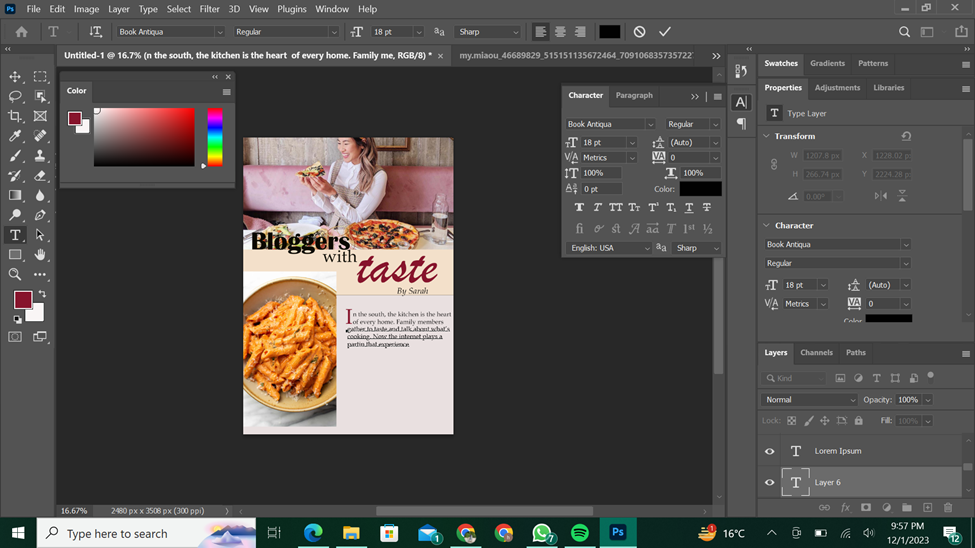The width and height of the screenshot is (975, 548).
Task: Select the Lasso tool
Action: 15,97
